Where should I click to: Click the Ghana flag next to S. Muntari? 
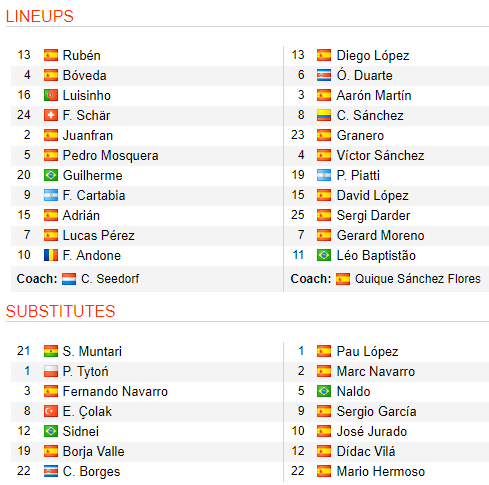51,351
